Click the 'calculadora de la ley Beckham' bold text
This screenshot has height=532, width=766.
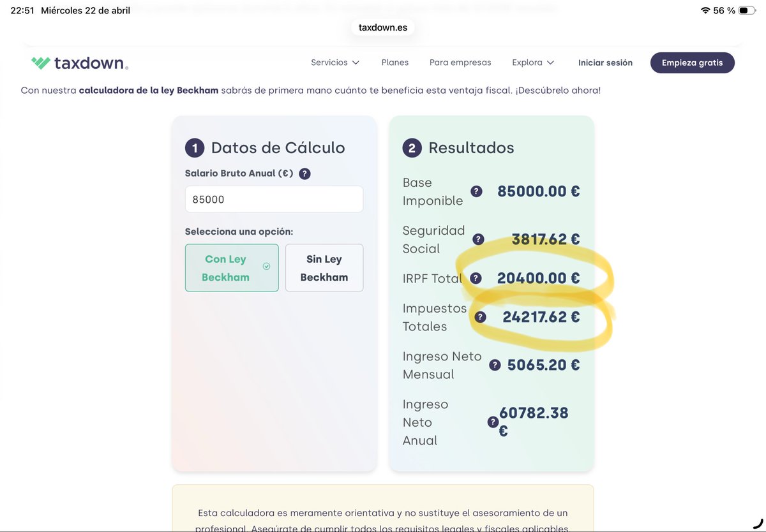click(149, 91)
